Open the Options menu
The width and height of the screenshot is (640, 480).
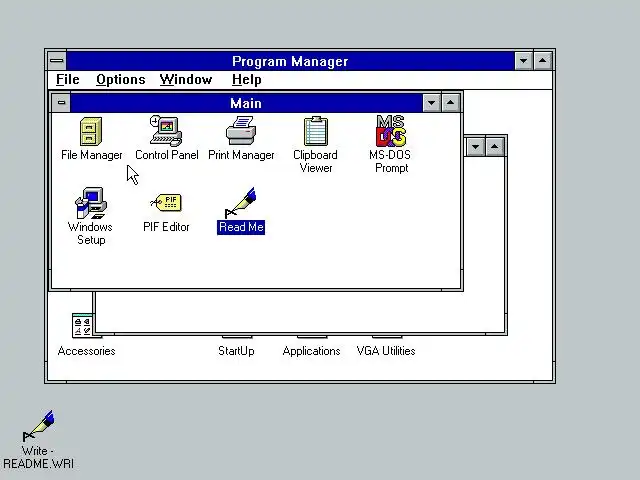[120, 79]
